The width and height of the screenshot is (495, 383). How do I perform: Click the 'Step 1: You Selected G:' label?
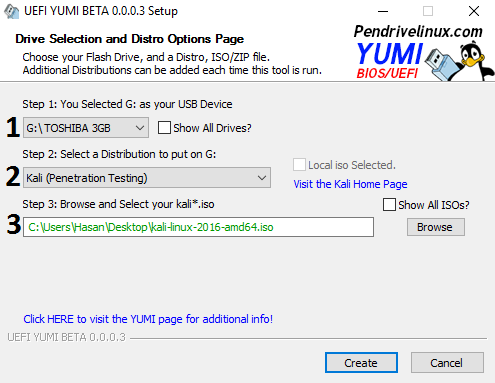point(127,104)
